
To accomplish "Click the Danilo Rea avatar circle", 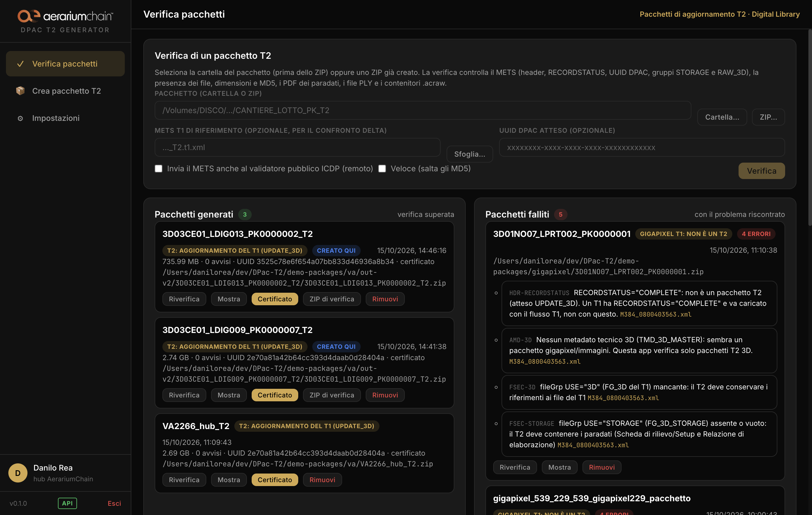I will click(x=18, y=473).
